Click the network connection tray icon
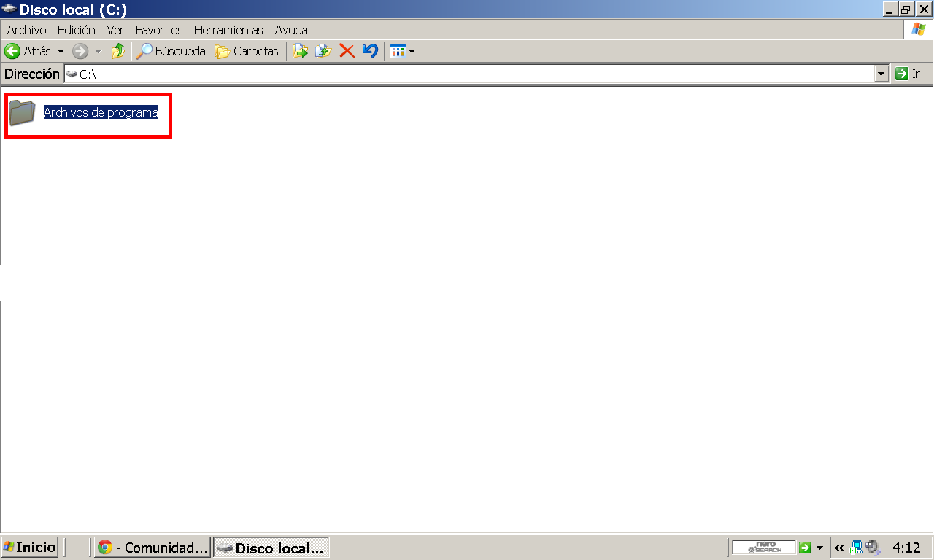The width and height of the screenshot is (934, 560). coord(857,548)
